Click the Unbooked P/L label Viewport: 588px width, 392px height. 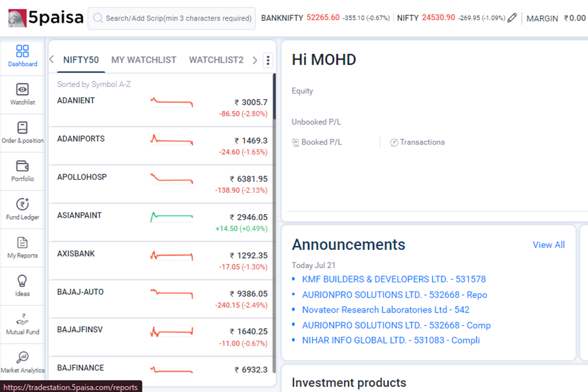(316, 122)
